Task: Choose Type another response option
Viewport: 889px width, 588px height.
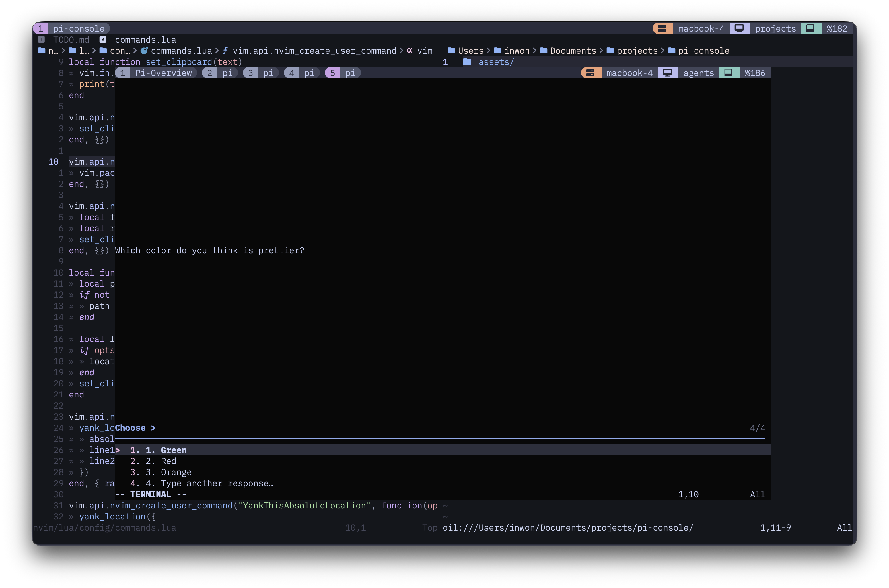Action: click(x=443, y=483)
